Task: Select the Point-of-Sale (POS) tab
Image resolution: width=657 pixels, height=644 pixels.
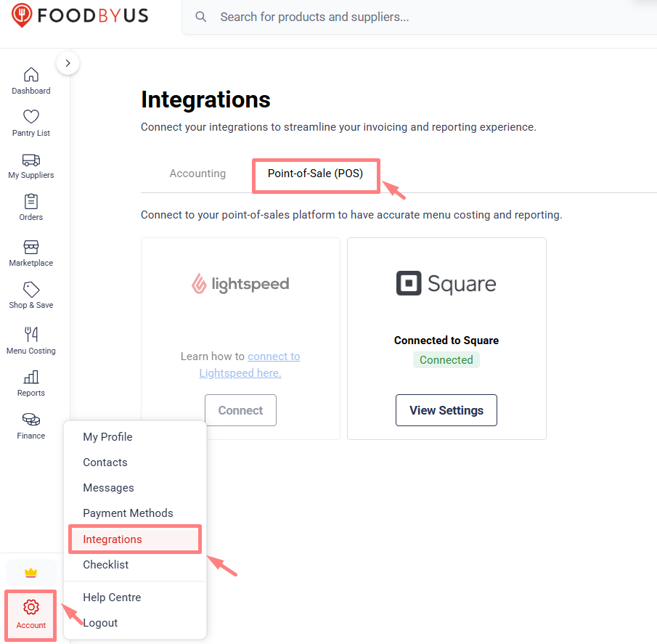Action: tap(316, 174)
